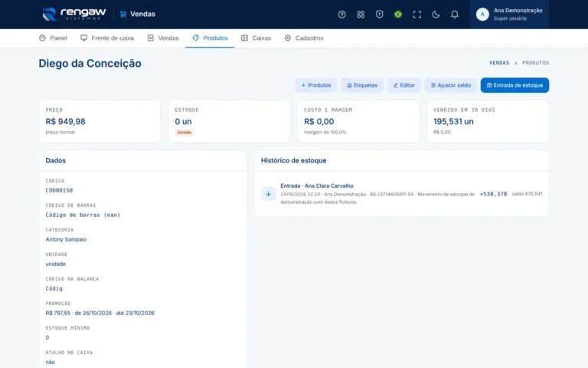The width and height of the screenshot is (588, 368).
Task: Click the promotion R$ 797,55 date range
Action: pos(100,313)
